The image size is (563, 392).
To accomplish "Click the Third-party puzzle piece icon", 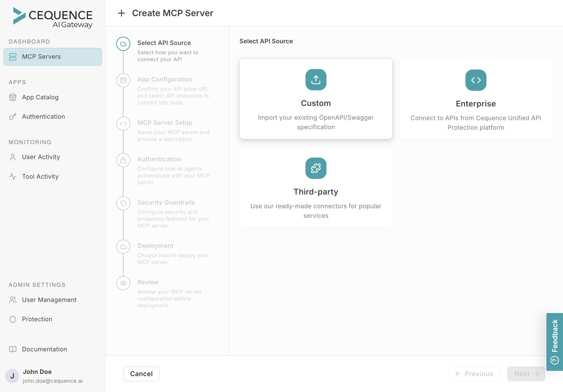I will (315, 168).
